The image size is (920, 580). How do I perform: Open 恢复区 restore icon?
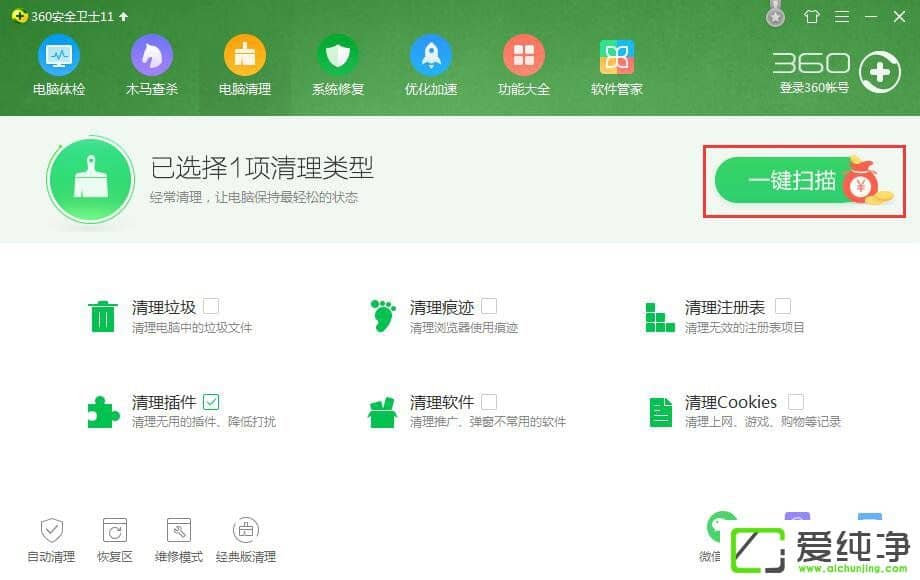(115, 530)
